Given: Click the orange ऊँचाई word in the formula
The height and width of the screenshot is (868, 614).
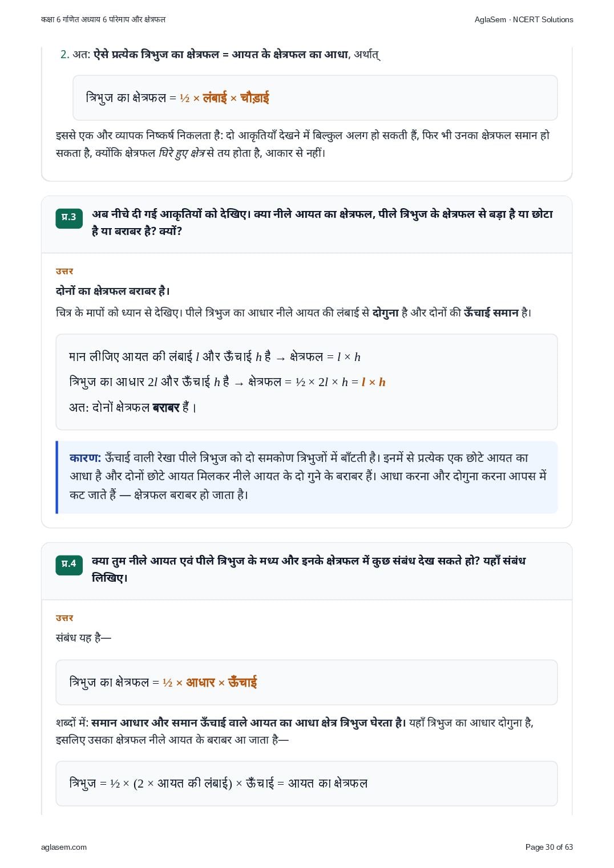Looking at the screenshot, I should [x=243, y=682].
